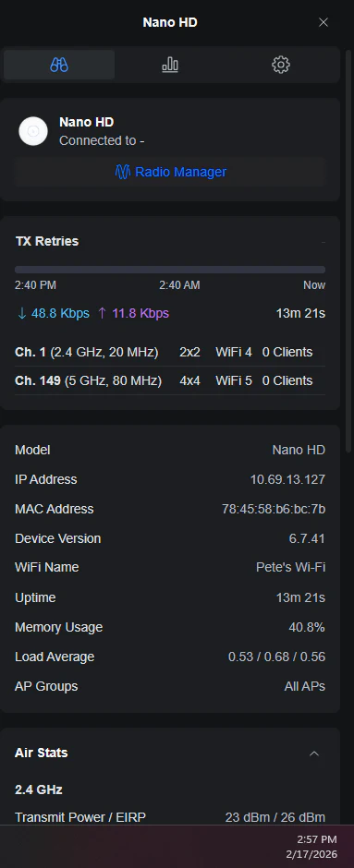Open the Overview tab with binoculars icon

(x=59, y=65)
